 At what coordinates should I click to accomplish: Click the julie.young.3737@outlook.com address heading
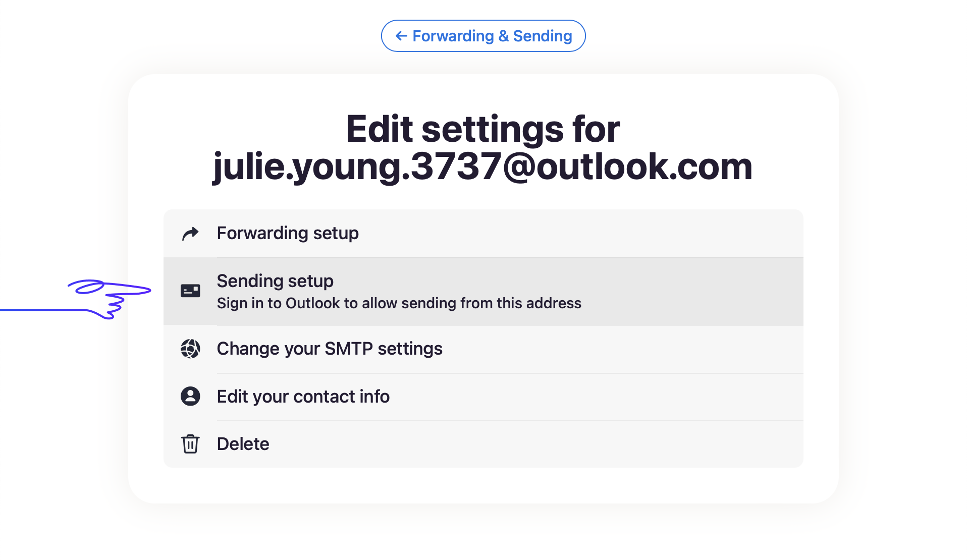[483, 167]
